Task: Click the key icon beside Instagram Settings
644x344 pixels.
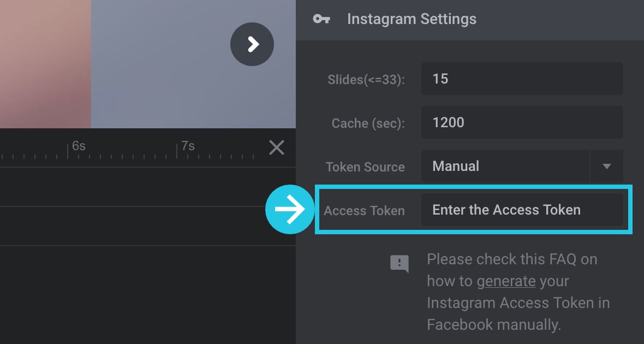Action: 321,19
